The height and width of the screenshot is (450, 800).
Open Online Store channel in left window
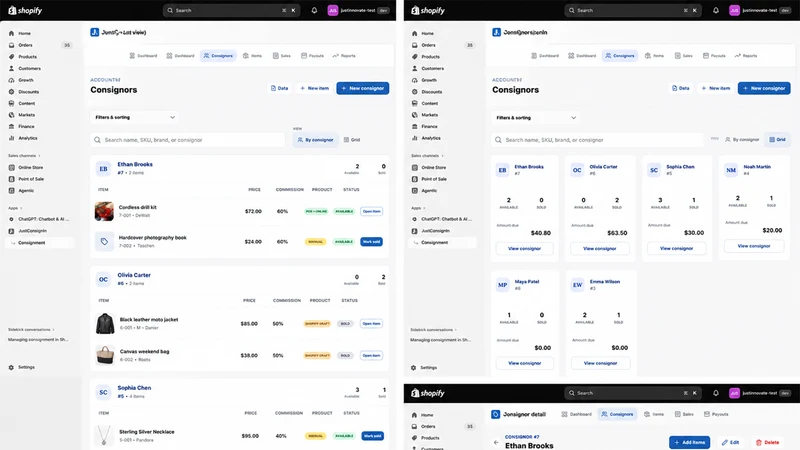click(x=31, y=167)
